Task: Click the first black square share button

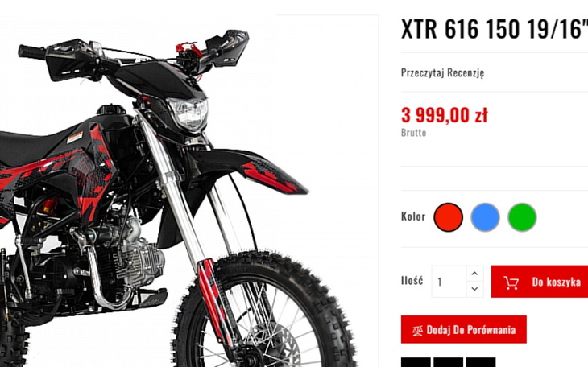Action: (x=416, y=362)
